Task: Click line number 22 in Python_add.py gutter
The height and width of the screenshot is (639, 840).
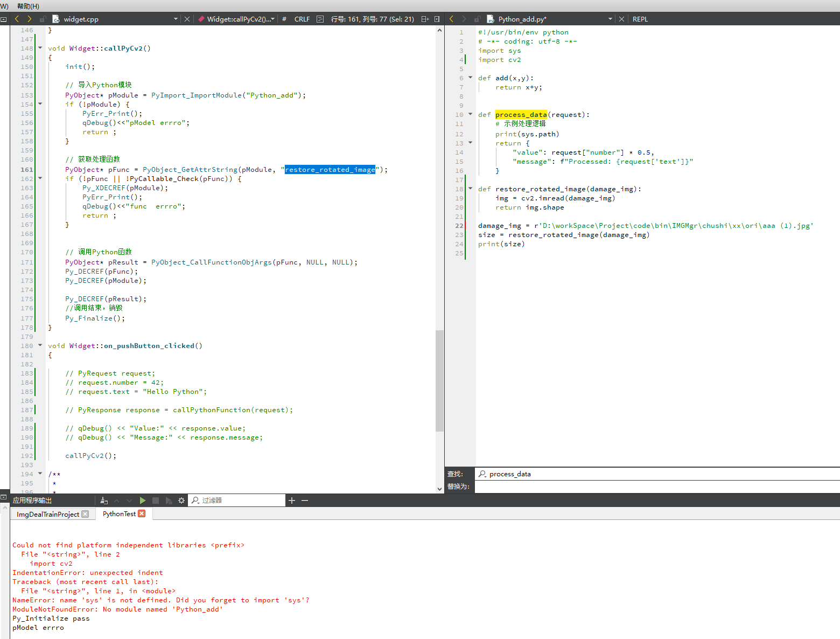Action: (459, 226)
